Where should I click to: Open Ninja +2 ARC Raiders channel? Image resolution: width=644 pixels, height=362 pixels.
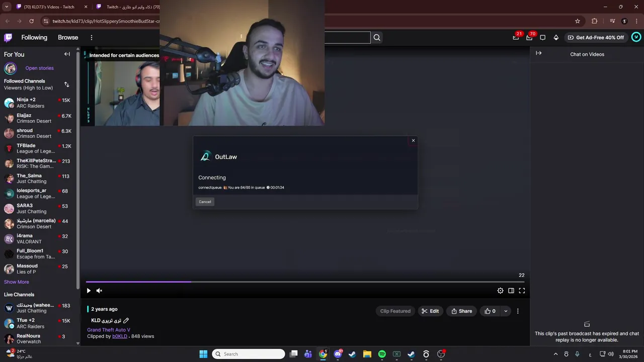tap(38, 103)
